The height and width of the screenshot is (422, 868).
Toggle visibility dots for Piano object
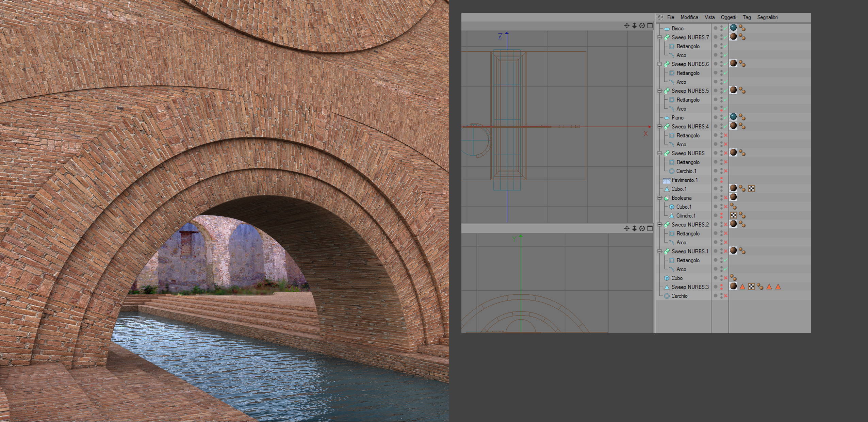pos(721,117)
